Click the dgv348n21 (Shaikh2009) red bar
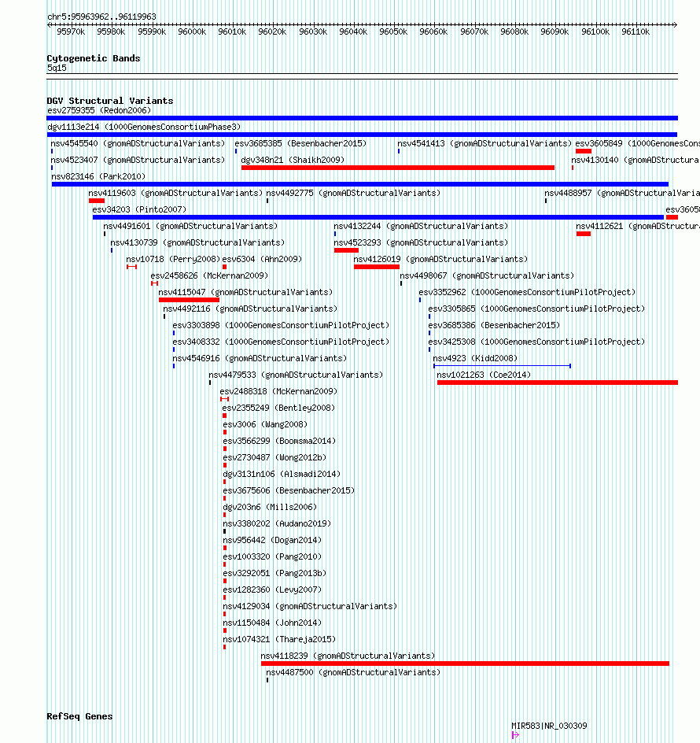The image size is (700, 743). [398, 168]
